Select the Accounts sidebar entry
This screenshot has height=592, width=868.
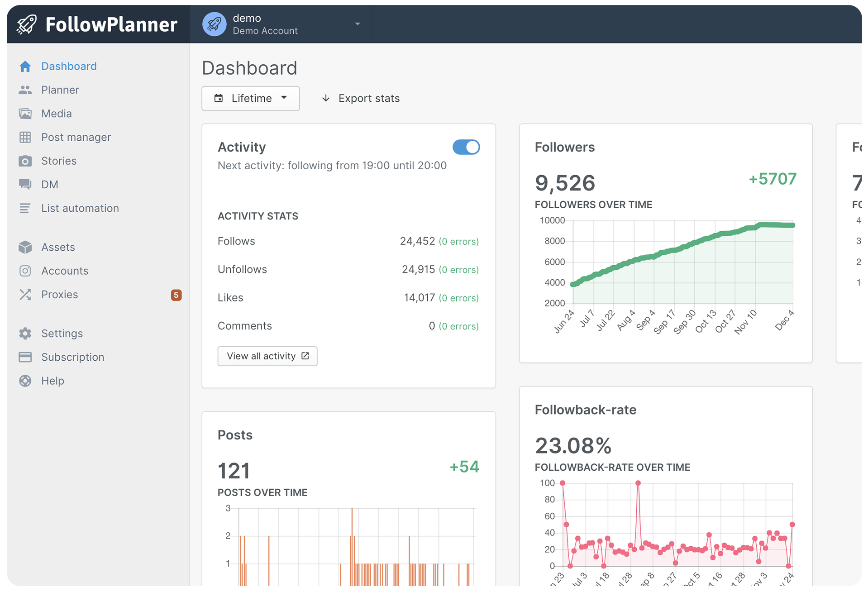(x=65, y=271)
